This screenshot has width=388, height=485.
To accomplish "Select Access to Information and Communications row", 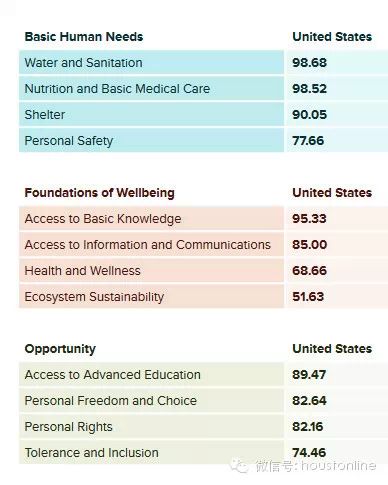I will tap(203, 245).
